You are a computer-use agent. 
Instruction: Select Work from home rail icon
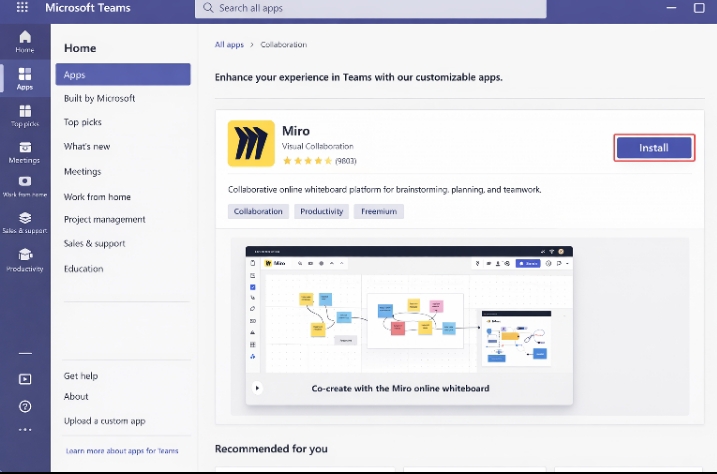(x=25, y=186)
